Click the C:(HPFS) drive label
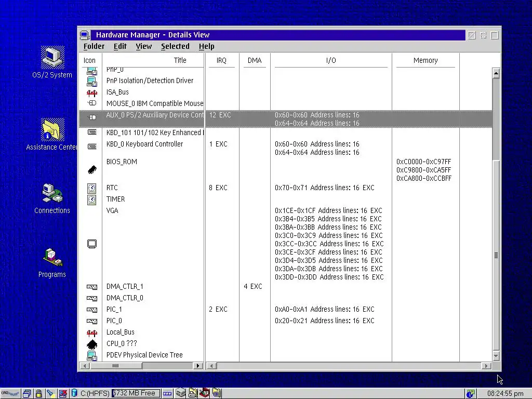Viewport: 532px width, 399px height. [x=95, y=394]
